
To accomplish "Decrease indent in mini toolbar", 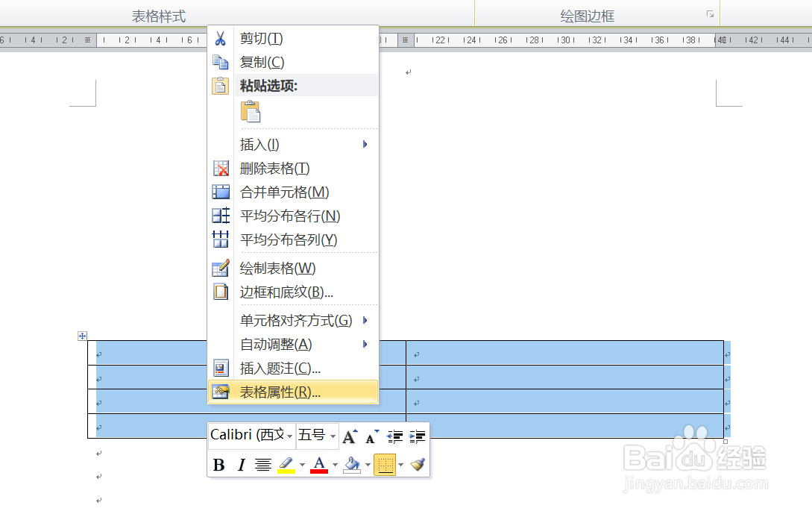I will click(x=394, y=436).
